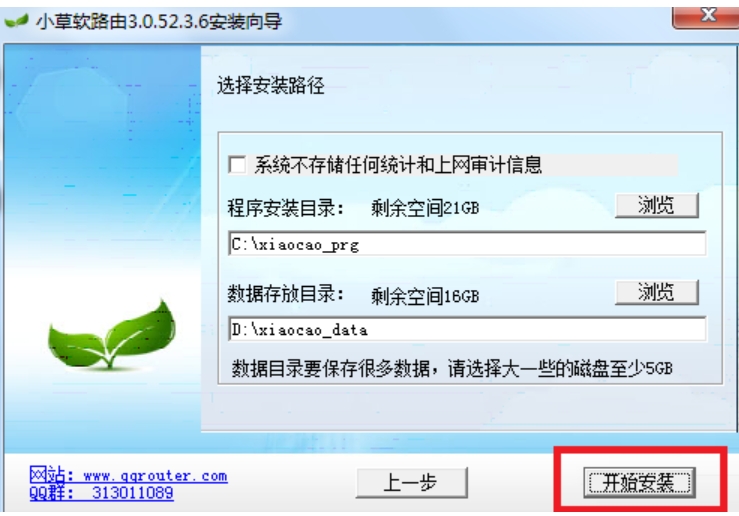Click the leaf icon in title bar
Viewport: 739px width, 516px height.
(x=16, y=22)
